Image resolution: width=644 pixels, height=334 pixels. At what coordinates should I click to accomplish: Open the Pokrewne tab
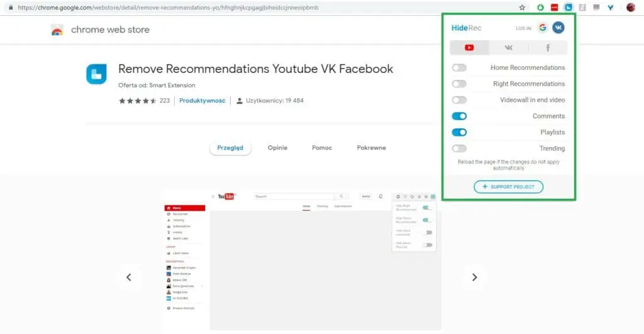pyautogui.click(x=371, y=148)
